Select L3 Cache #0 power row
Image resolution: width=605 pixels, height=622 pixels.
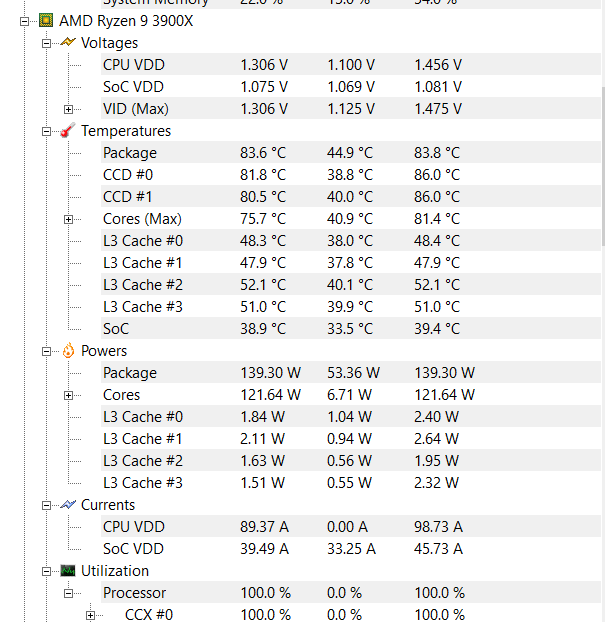[x=351, y=417]
